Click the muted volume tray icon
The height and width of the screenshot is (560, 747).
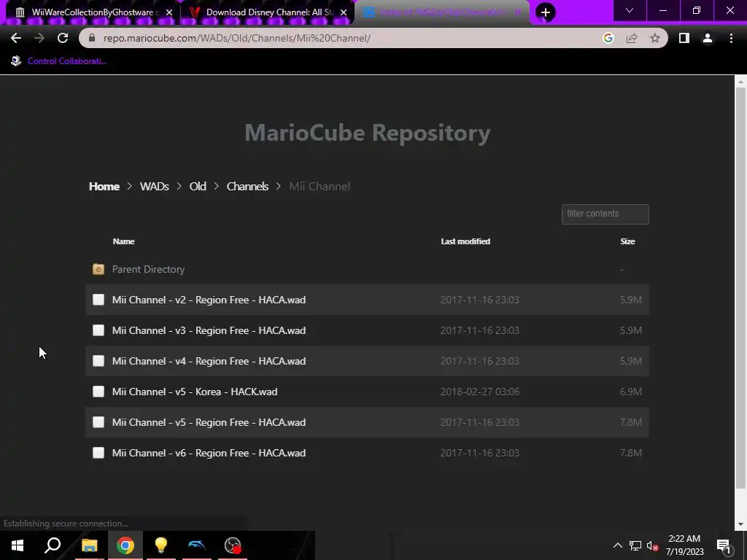click(x=653, y=545)
